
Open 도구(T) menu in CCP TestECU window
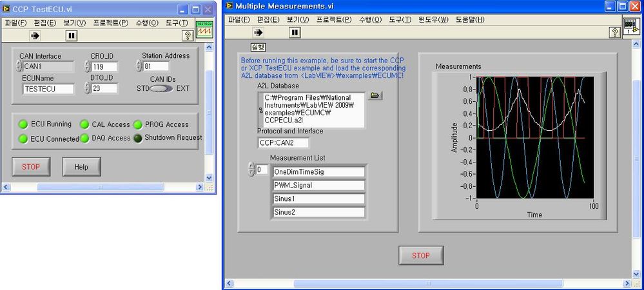[x=177, y=23]
